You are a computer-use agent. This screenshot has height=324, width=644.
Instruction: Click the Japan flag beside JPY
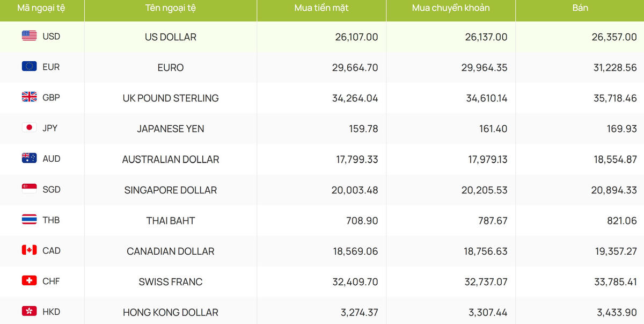[x=29, y=128]
